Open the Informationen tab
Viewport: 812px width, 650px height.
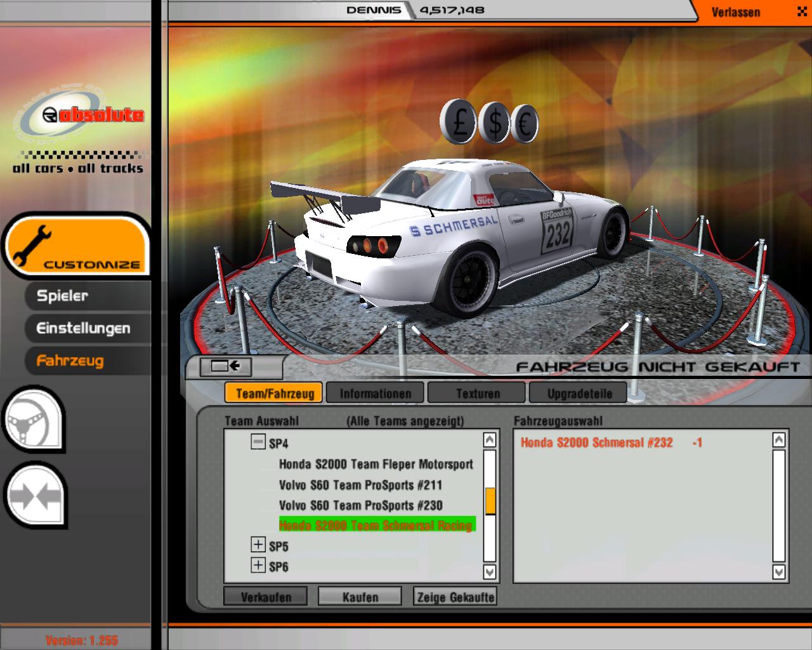375,393
